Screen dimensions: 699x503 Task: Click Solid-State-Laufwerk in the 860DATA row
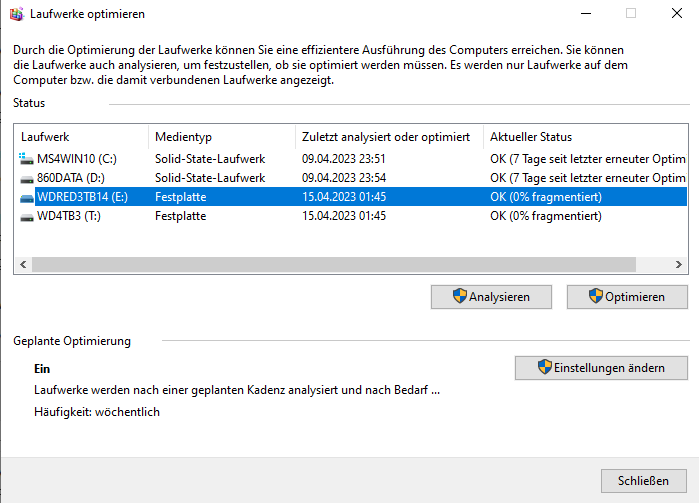point(210,178)
